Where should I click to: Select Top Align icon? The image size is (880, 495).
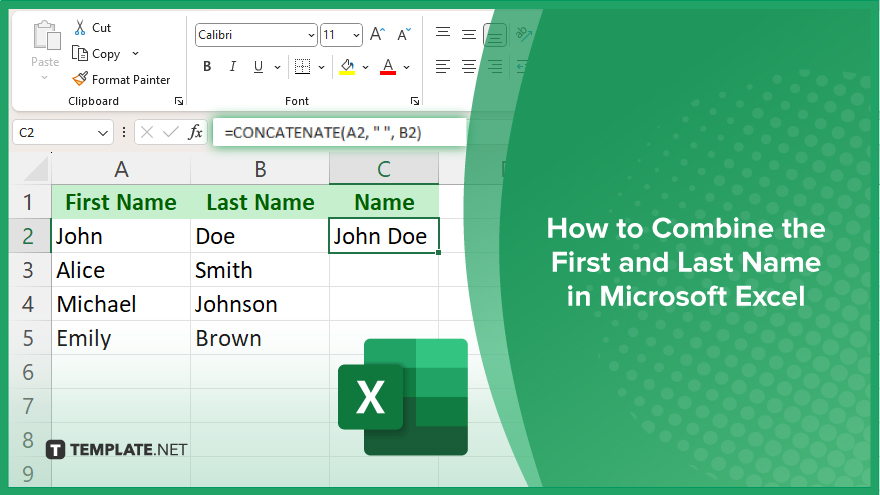pyautogui.click(x=443, y=33)
